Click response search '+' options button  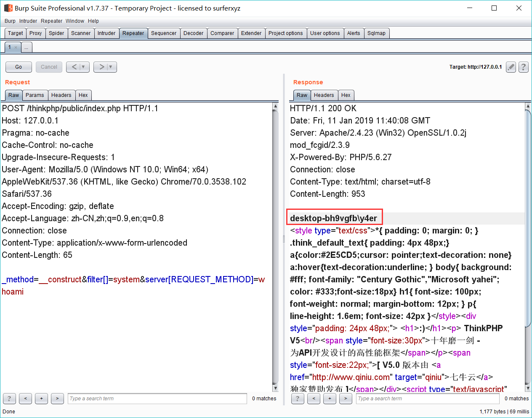pyautogui.click(x=330, y=398)
